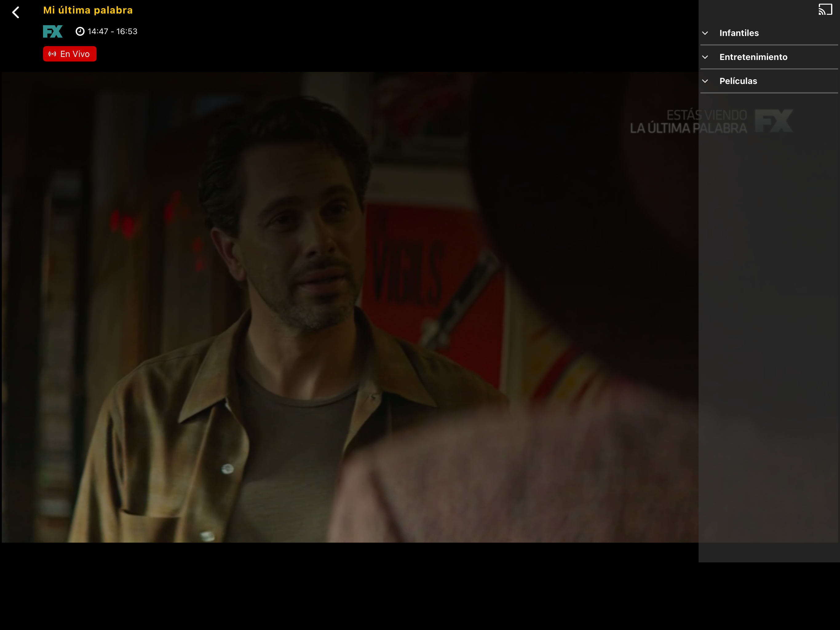Viewport: 840px width, 630px height.
Task: Tap the FX channel logo
Action: click(53, 32)
